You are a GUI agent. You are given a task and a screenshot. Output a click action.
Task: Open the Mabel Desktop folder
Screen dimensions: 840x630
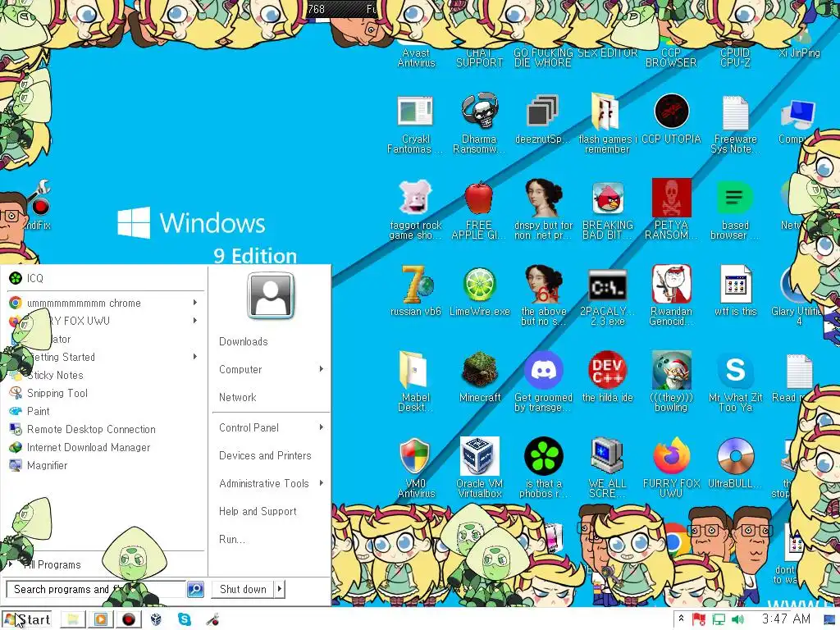[413, 370]
